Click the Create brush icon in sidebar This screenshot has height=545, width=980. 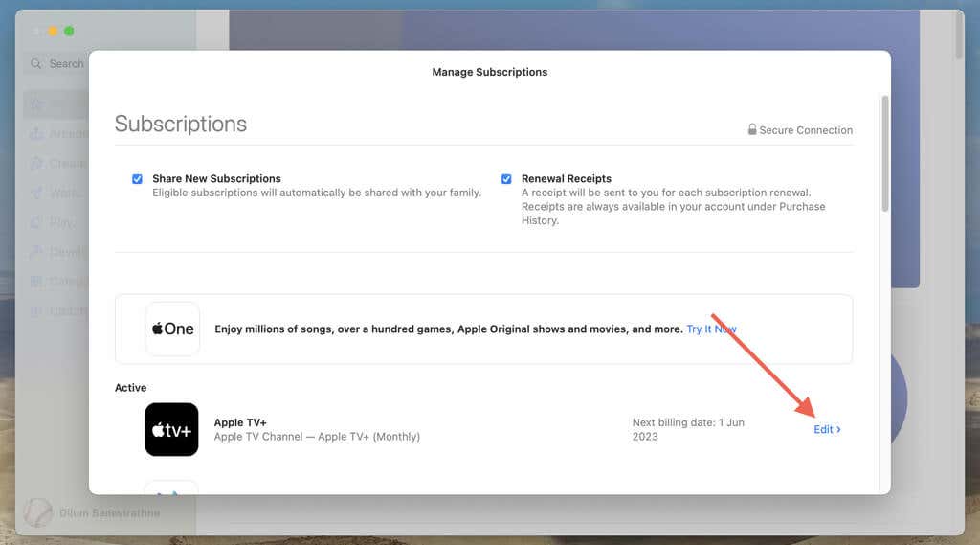[36, 164]
